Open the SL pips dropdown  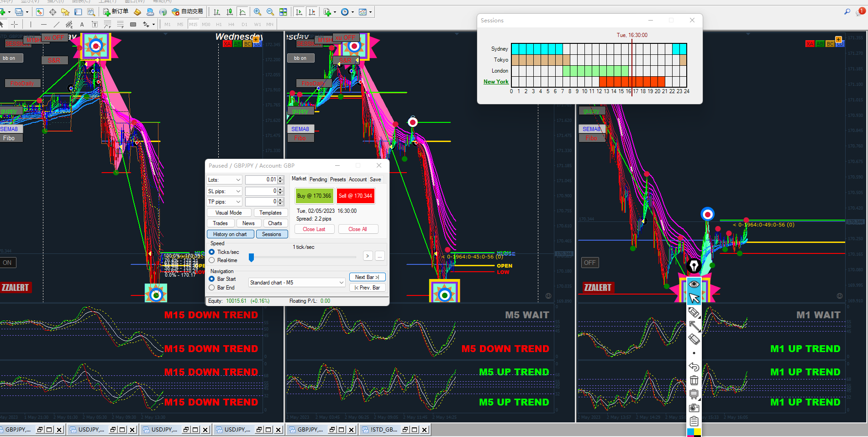click(224, 191)
